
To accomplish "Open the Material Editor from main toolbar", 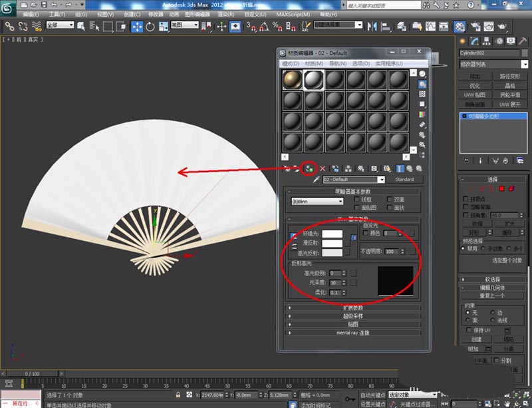I will (x=460, y=27).
